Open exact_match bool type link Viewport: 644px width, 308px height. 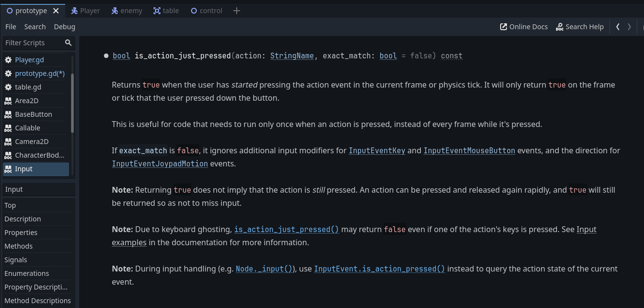pos(388,56)
